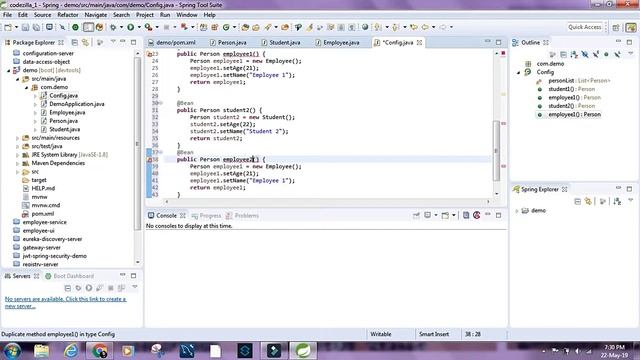This screenshot has width=640, height=360.
Task: Click Spring Tool Suite icon in taskbar
Action: [x=303, y=351]
